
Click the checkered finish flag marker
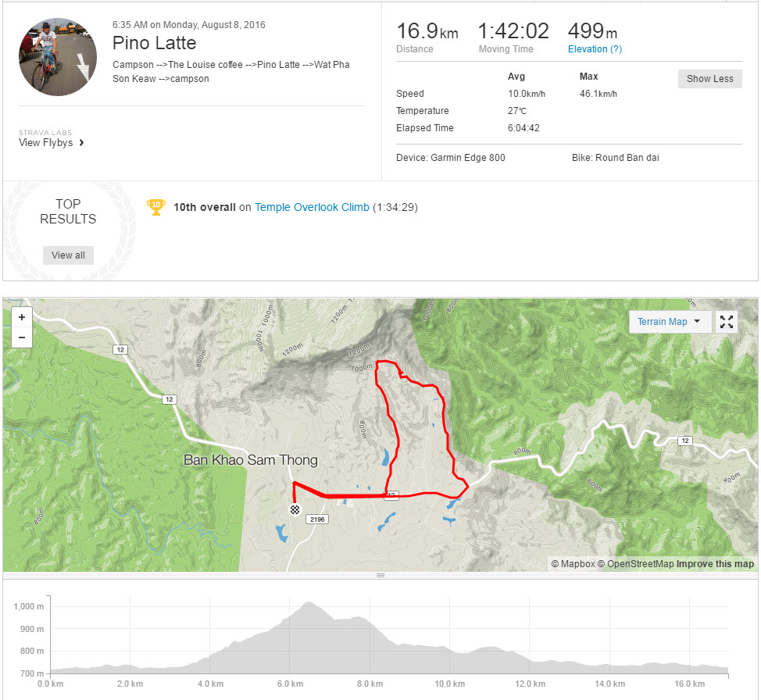[295, 509]
